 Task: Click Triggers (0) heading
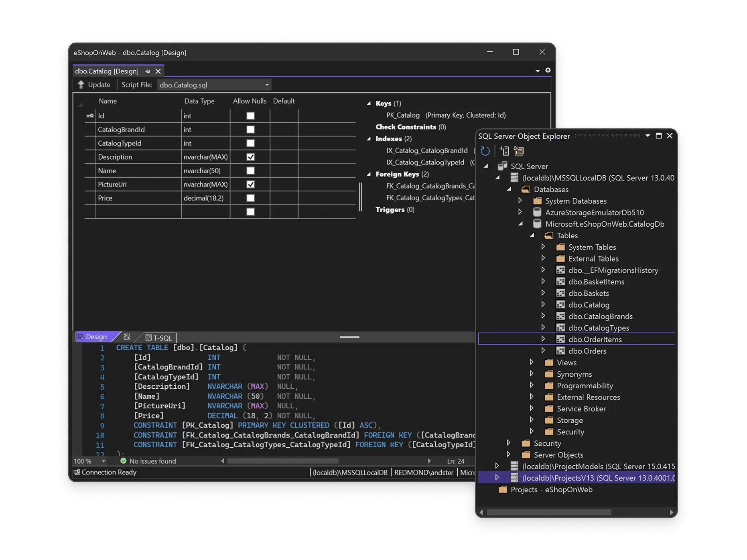[395, 210]
